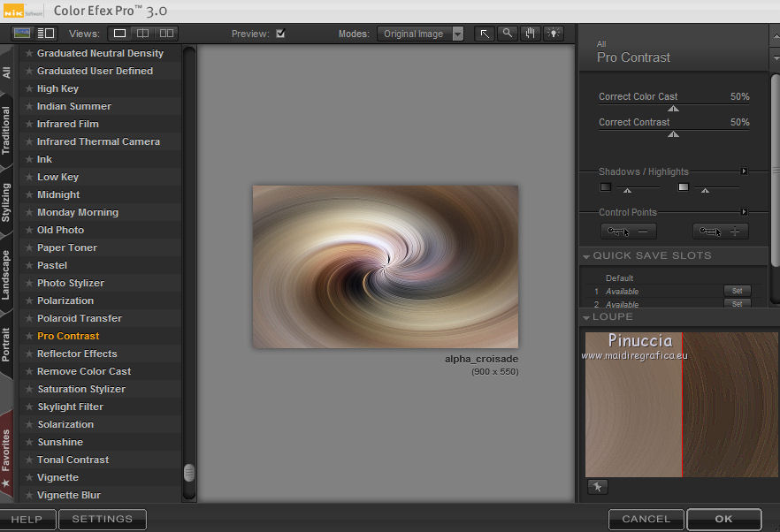Viewport: 780px width, 532px height.
Task: Open the Modes dropdown
Action: (x=420, y=34)
